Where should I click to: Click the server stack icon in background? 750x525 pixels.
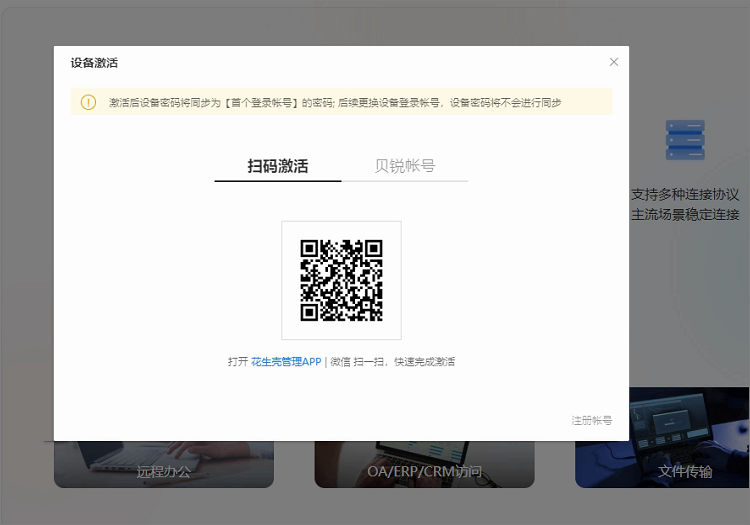685,140
